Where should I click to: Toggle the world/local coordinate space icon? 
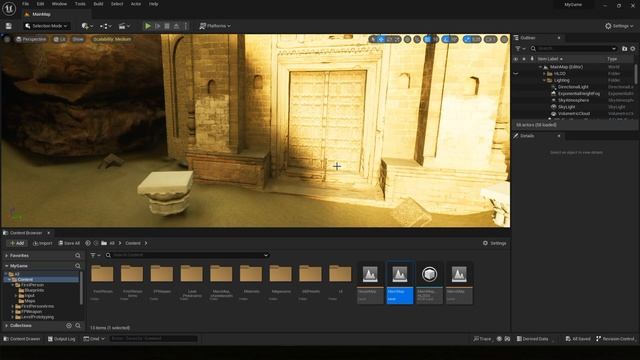(407, 39)
